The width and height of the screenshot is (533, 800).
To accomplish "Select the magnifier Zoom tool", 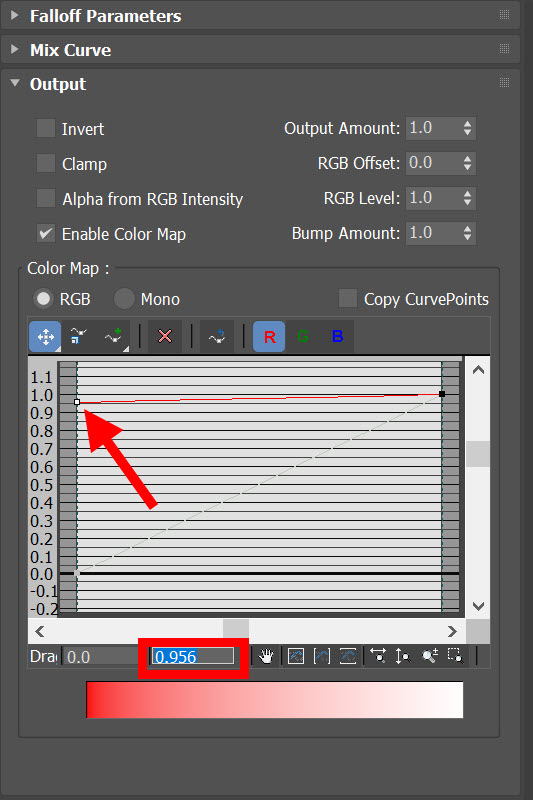I will [x=429, y=656].
